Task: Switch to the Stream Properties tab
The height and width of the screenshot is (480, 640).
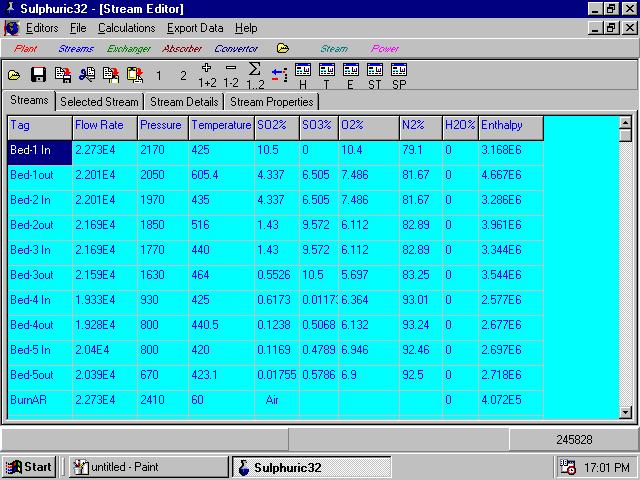Action: (x=272, y=102)
